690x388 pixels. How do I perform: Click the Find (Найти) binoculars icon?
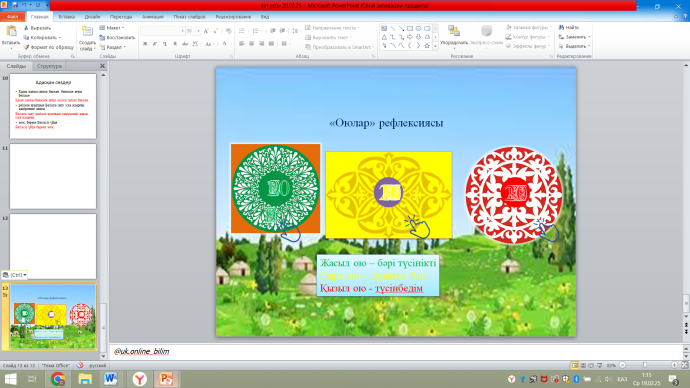coord(562,27)
